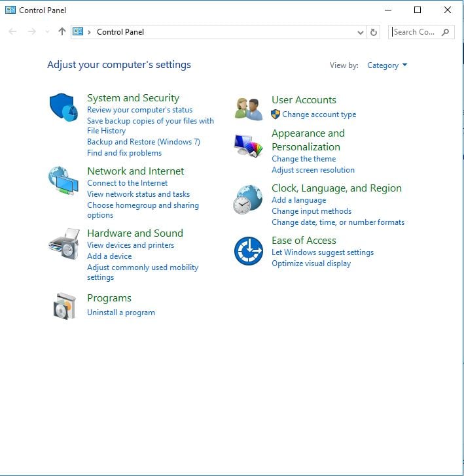The image size is (464, 476).
Task: Open the View by Category dropdown
Action: (x=387, y=65)
